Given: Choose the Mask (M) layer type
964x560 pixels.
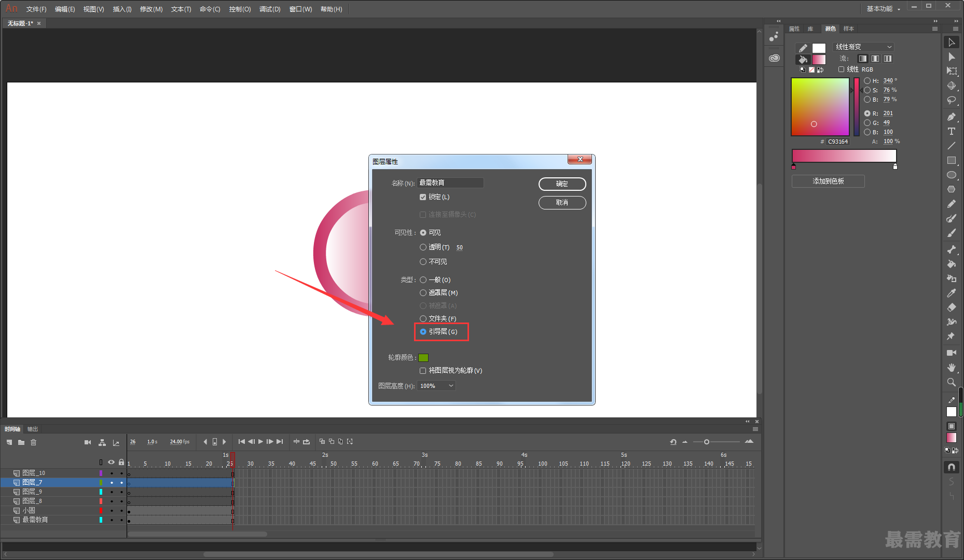Looking at the screenshot, I should [423, 293].
